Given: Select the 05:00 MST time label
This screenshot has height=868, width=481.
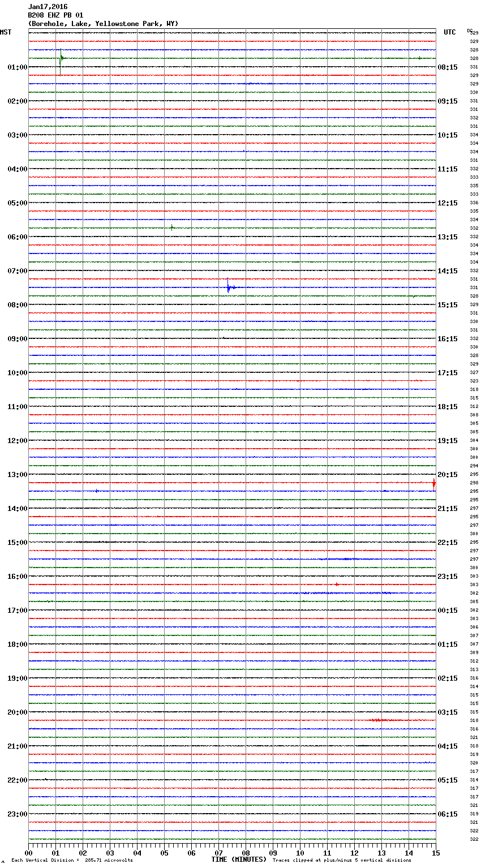Looking at the screenshot, I should (17, 203).
